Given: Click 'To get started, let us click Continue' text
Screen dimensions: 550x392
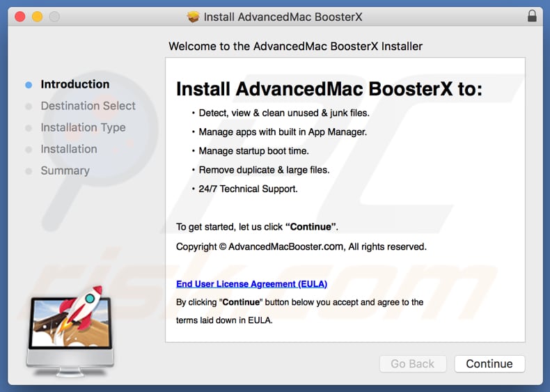Looking at the screenshot, I should point(257,227).
